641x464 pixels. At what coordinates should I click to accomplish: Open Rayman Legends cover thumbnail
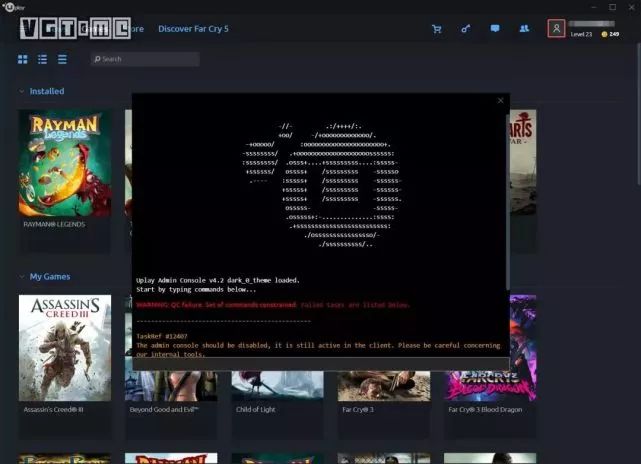coord(65,163)
